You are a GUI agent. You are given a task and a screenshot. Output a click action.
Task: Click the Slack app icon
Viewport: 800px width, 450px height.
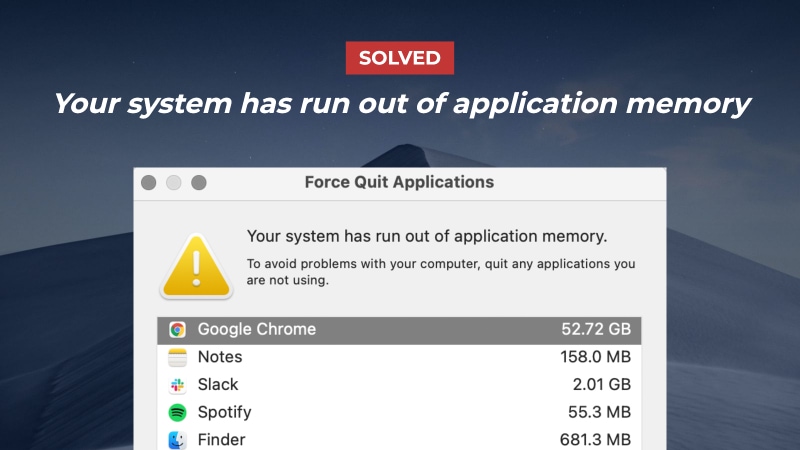177,385
